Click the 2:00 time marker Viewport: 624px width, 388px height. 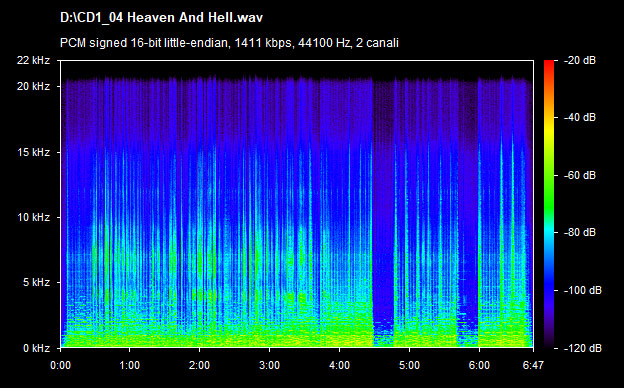[x=199, y=365]
